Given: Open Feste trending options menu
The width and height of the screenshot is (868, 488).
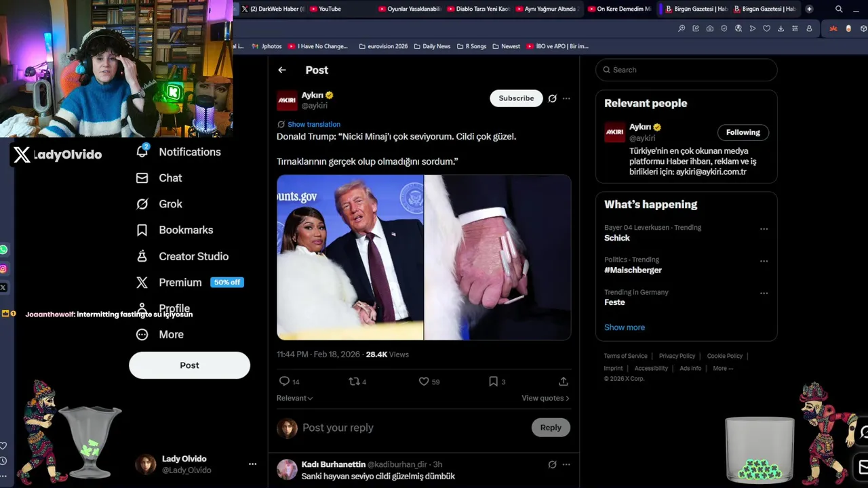Looking at the screenshot, I should tap(764, 293).
